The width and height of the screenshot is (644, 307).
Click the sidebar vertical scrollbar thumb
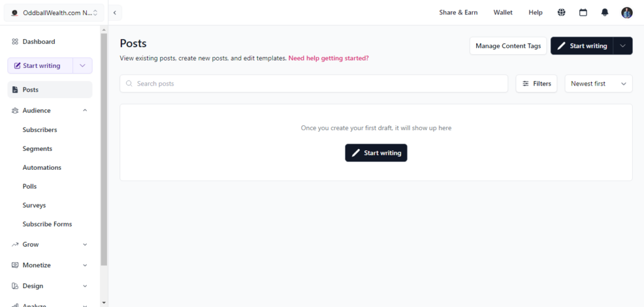coord(104,149)
